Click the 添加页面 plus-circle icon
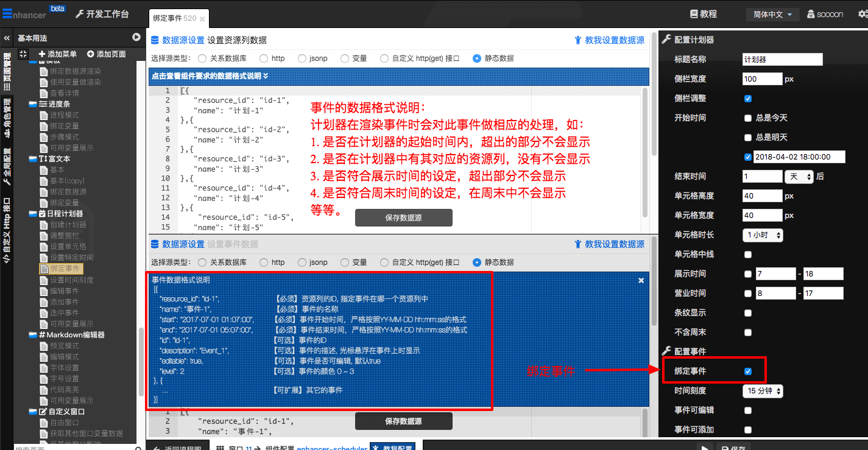The height and width of the screenshot is (450, 868). pyautogui.click(x=91, y=54)
